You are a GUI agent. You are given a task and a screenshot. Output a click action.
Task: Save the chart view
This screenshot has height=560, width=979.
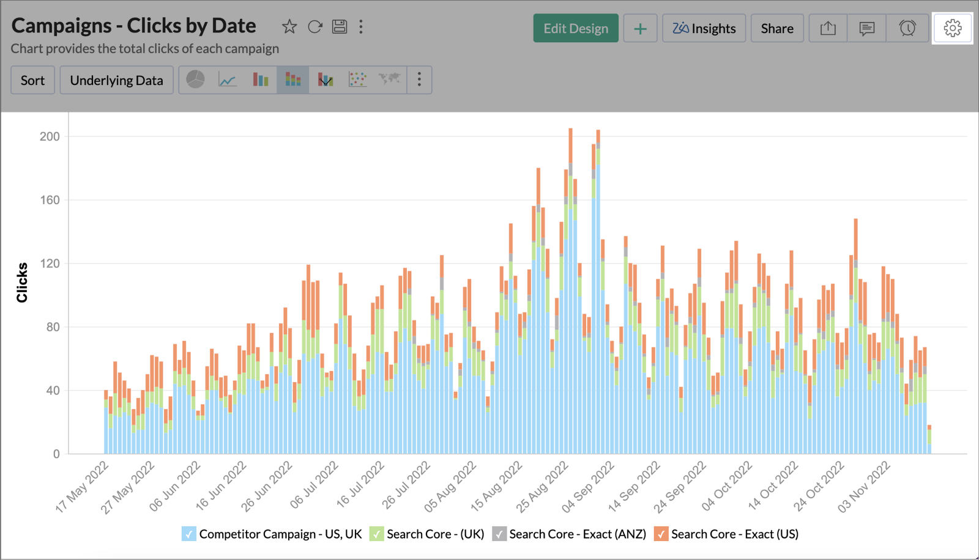tap(340, 26)
